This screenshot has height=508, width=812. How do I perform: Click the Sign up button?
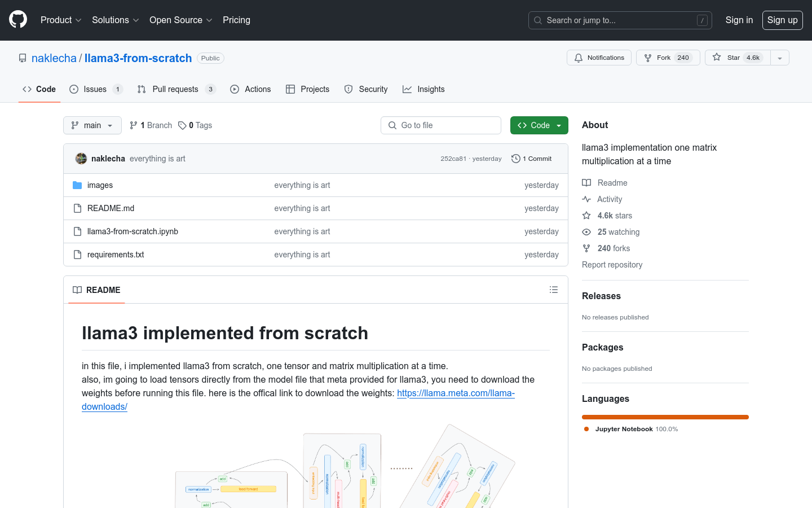click(782, 20)
